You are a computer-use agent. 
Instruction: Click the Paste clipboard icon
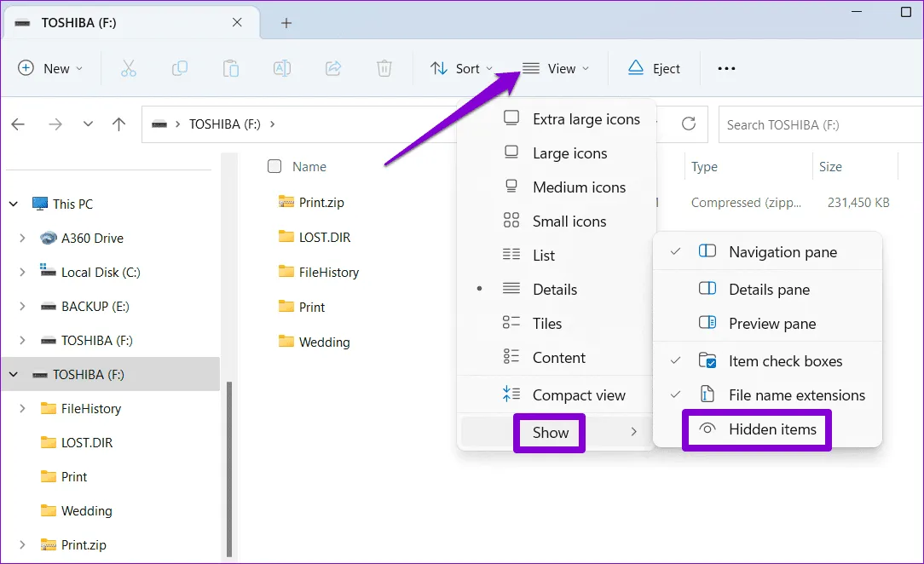point(230,68)
